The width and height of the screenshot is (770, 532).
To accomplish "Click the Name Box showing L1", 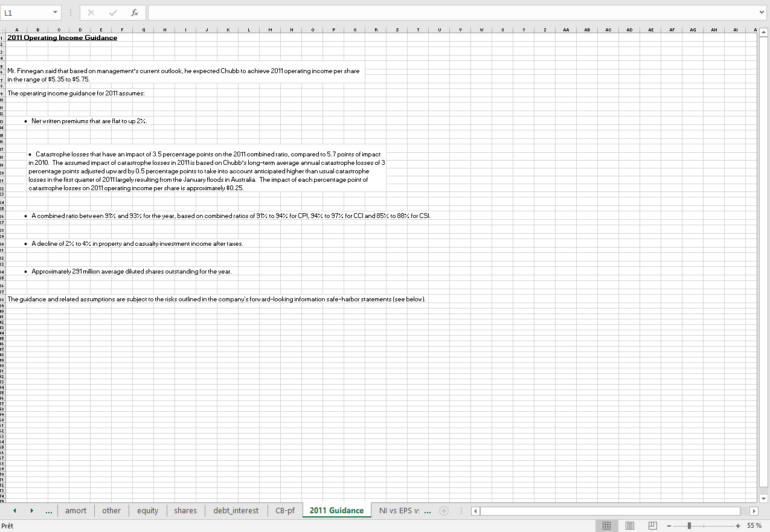I will (x=26, y=13).
